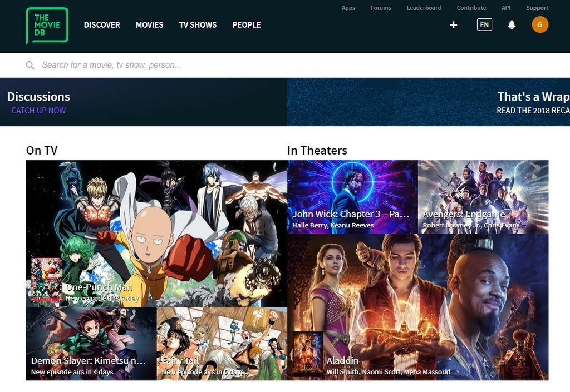Viewport: 570px width, 392px height.
Task: Open the user avatar G menu
Action: [x=539, y=25]
